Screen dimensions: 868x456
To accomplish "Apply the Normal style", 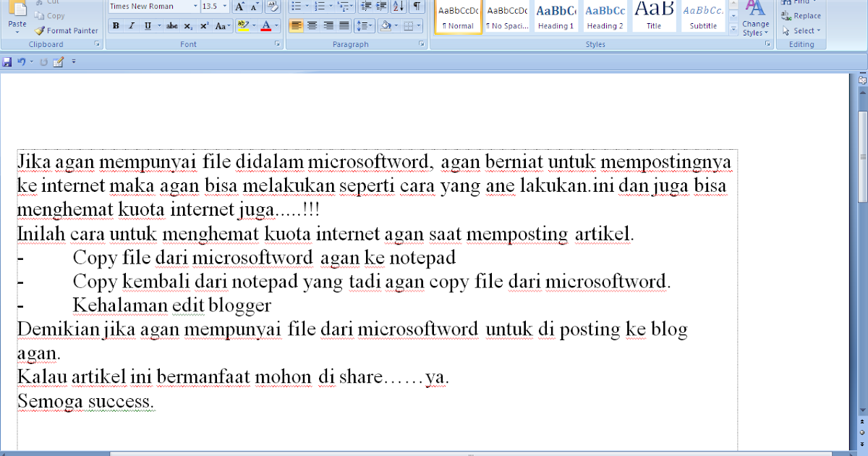I will 459,16.
